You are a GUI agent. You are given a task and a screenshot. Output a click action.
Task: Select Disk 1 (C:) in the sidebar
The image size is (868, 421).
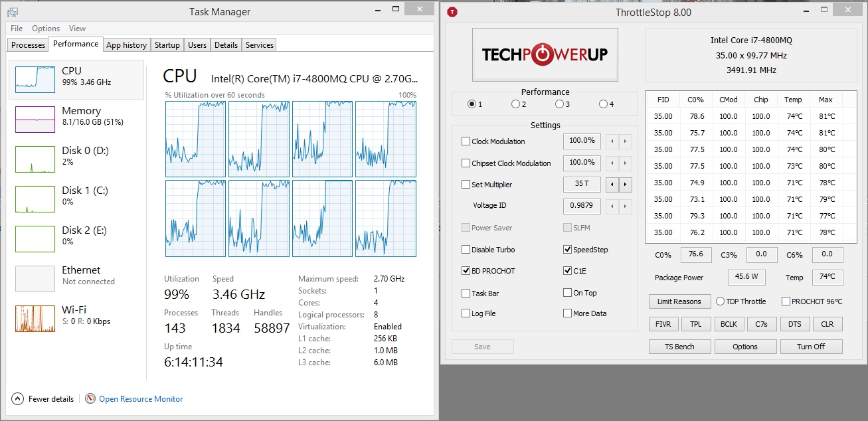pos(76,199)
